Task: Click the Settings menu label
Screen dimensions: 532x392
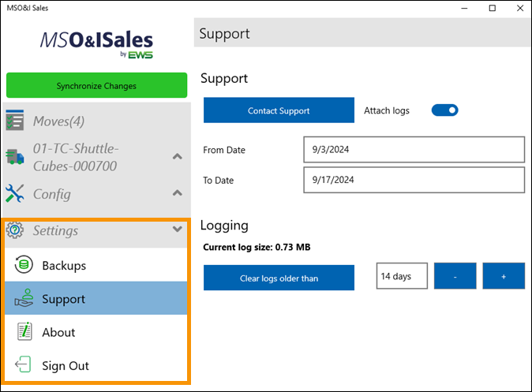Action: point(55,230)
